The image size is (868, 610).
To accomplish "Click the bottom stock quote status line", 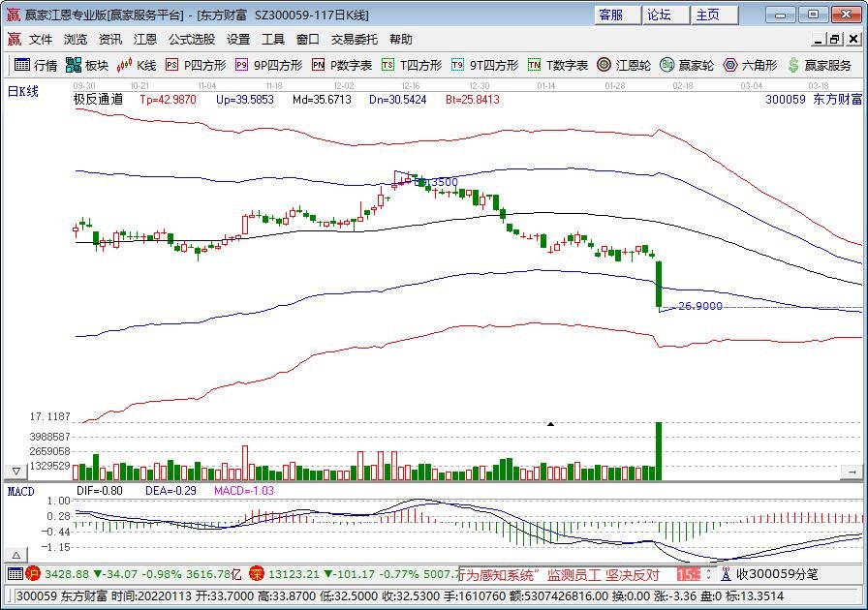I will [x=400, y=596].
